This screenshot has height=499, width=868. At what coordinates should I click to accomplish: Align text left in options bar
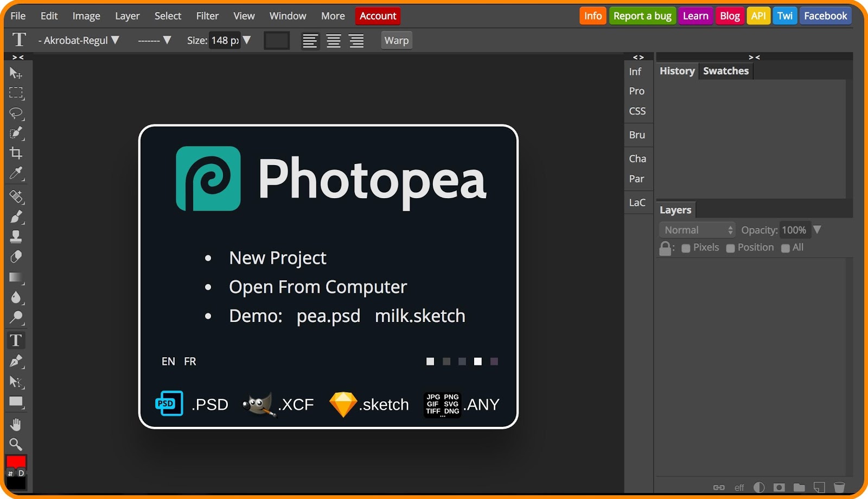click(310, 41)
